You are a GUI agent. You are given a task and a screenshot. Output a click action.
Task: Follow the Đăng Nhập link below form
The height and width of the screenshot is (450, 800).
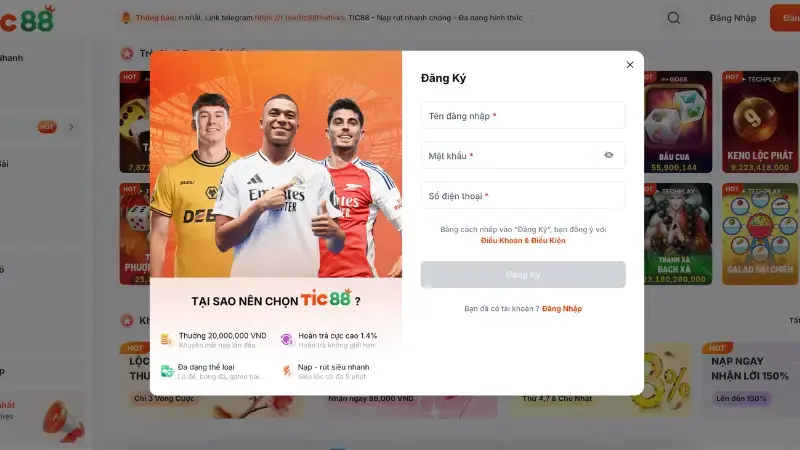(562, 308)
